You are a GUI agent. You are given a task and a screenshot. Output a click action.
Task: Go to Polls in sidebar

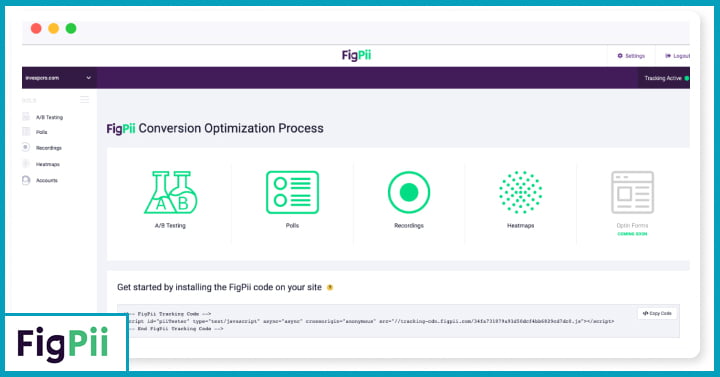click(41, 132)
